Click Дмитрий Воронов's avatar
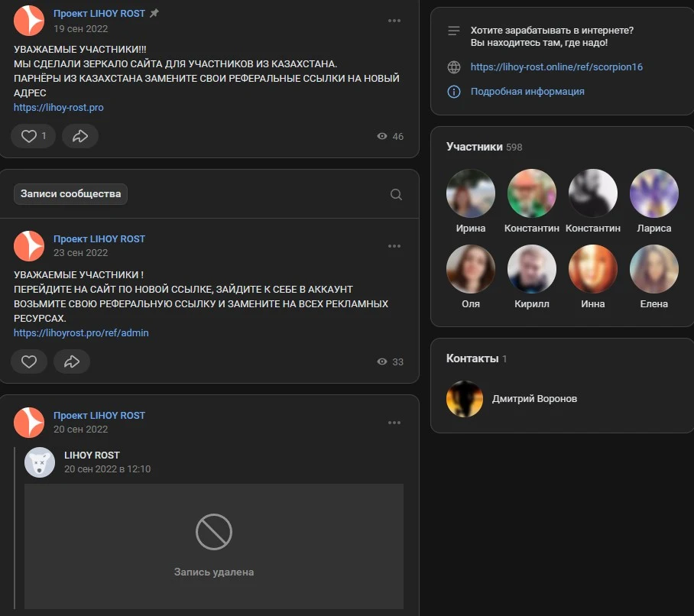 tap(464, 399)
